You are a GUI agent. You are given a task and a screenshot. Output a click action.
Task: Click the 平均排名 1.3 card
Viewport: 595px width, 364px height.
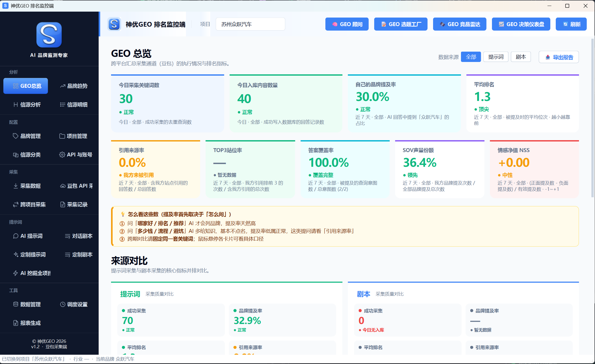pos(522,104)
